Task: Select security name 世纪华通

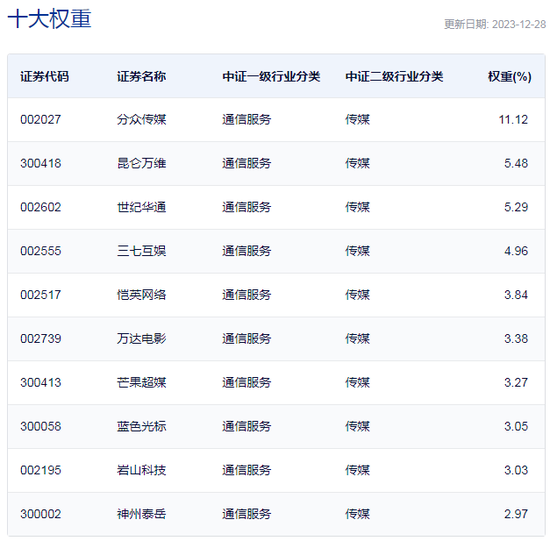Action: [x=141, y=207]
